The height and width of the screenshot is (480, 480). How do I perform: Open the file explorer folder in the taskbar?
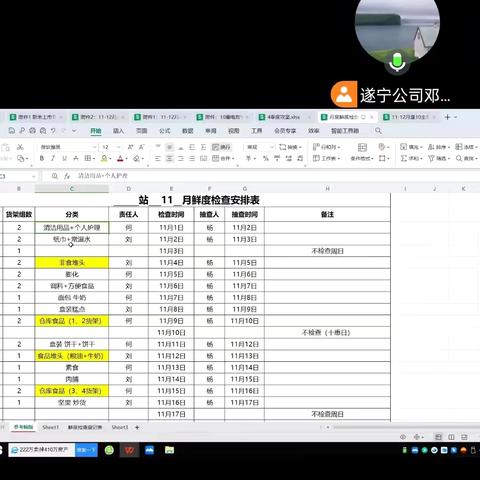click(169, 451)
